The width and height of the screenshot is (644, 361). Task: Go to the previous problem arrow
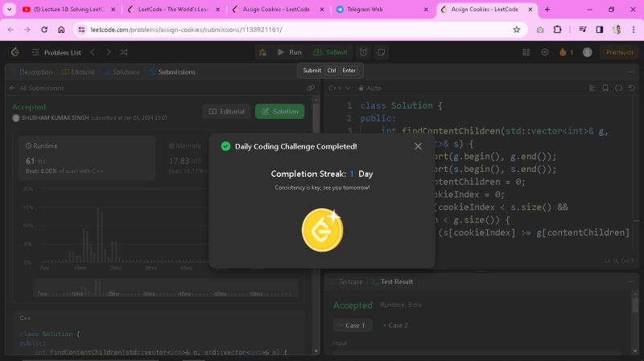point(93,52)
